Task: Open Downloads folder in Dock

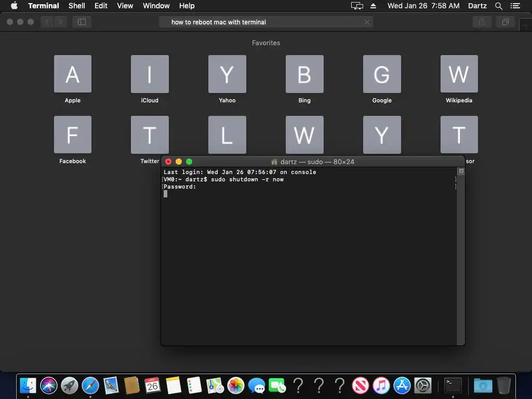Action: tap(483, 385)
